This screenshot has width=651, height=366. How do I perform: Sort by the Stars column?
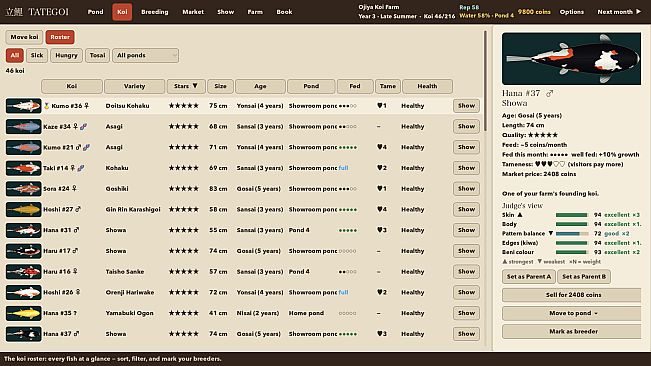coord(186,86)
